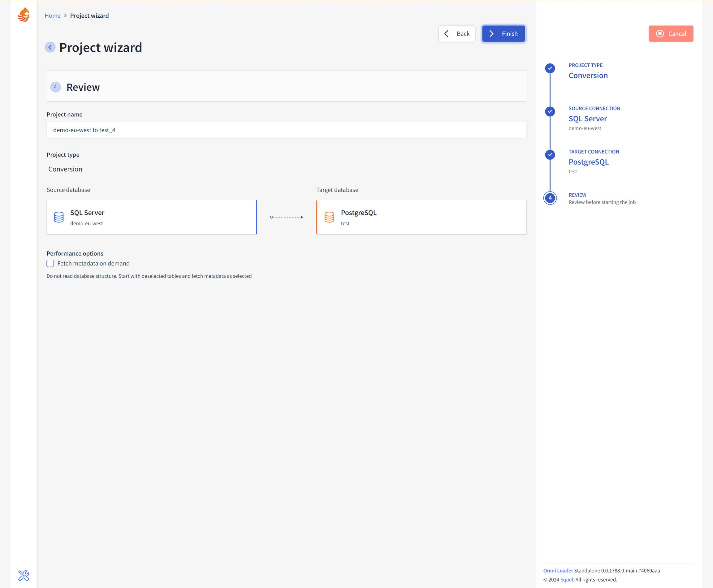Click the Omni Loader phoenix logo

pyautogui.click(x=24, y=15)
